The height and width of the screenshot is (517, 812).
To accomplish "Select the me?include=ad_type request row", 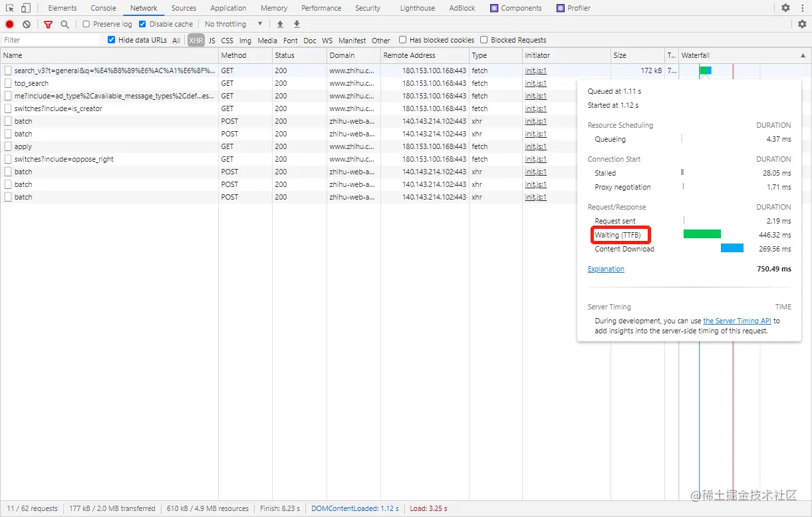I will [x=289, y=96].
